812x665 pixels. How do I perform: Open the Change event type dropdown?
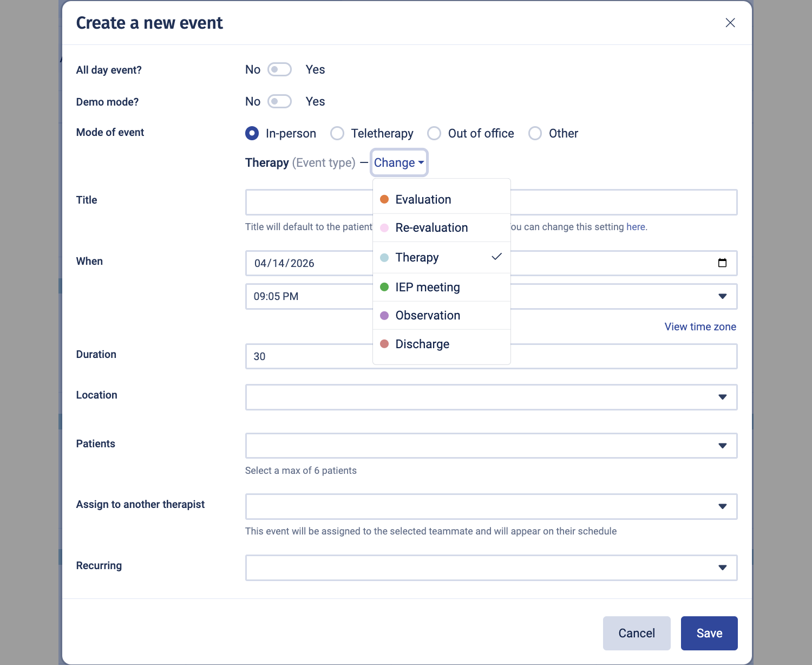(x=399, y=163)
